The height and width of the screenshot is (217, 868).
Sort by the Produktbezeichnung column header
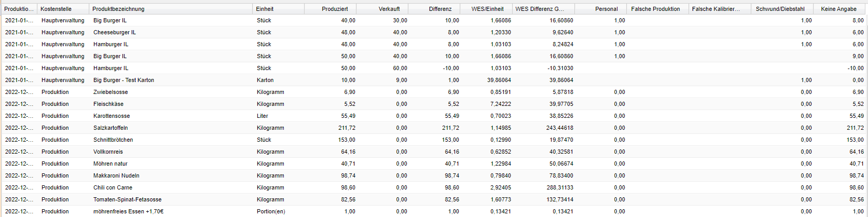pos(118,9)
